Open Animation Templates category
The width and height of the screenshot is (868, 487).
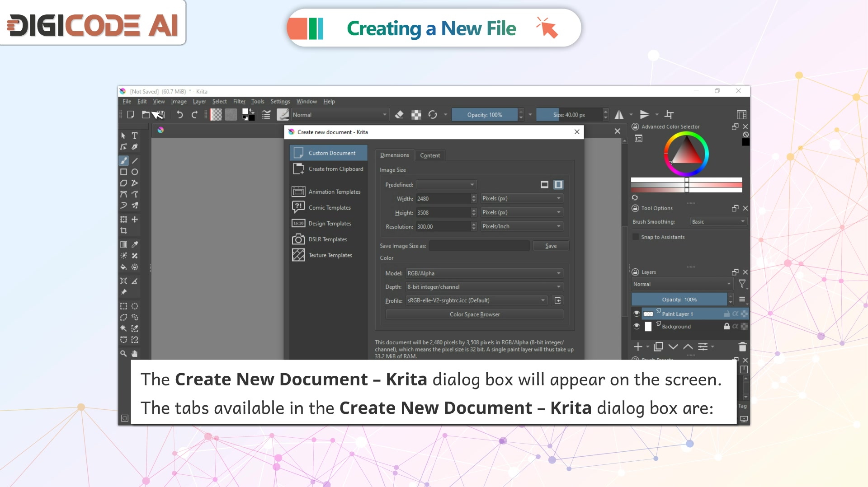329,192
